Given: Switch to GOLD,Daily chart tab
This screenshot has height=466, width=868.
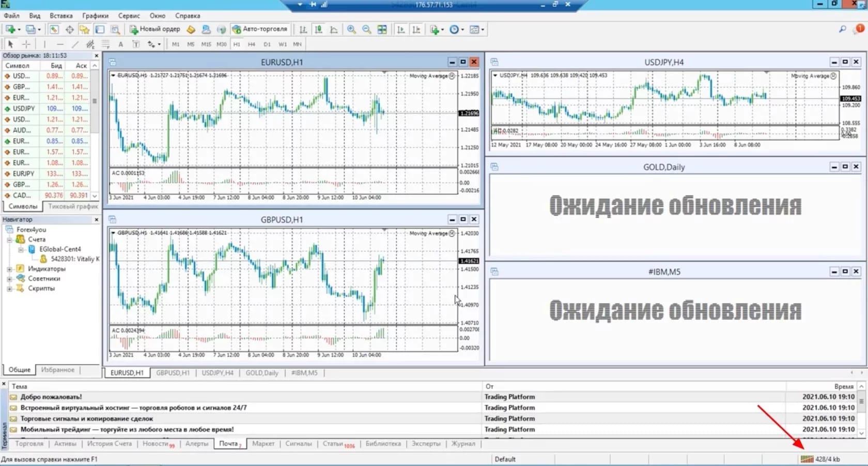Looking at the screenshot, I should [262, 373].
